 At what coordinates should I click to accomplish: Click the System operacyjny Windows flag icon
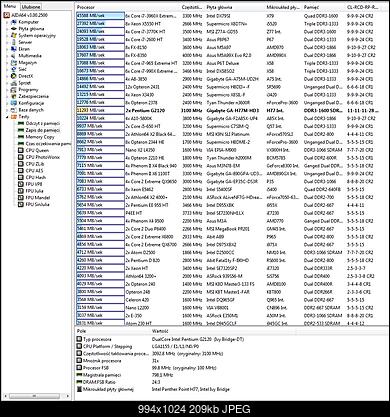click(x=14, y=35)
